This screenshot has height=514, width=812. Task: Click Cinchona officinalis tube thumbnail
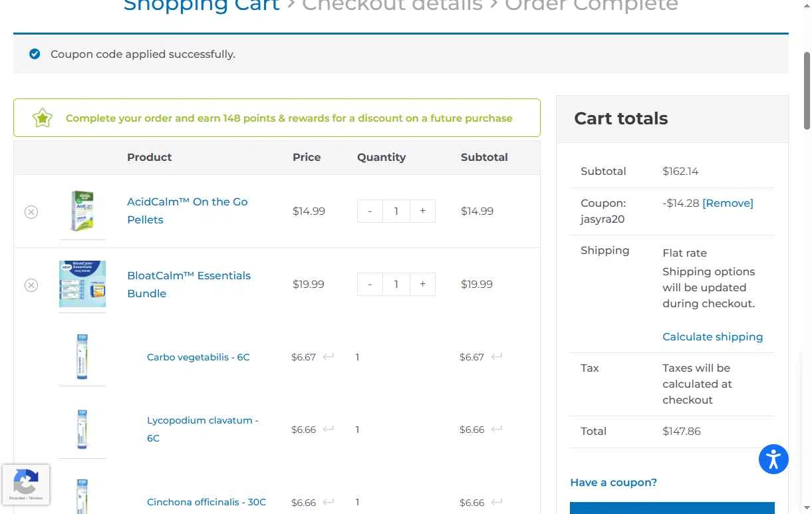tap(82, 496)
